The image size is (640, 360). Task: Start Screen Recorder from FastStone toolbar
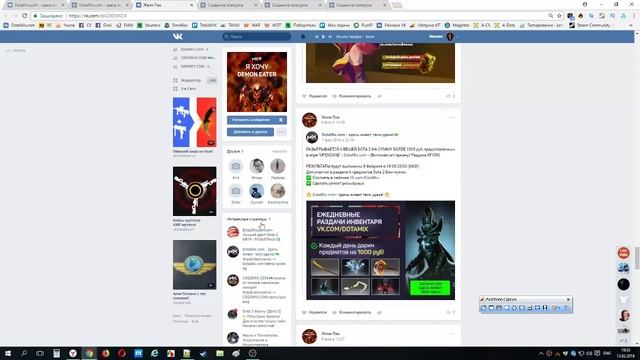click(545, 307)
